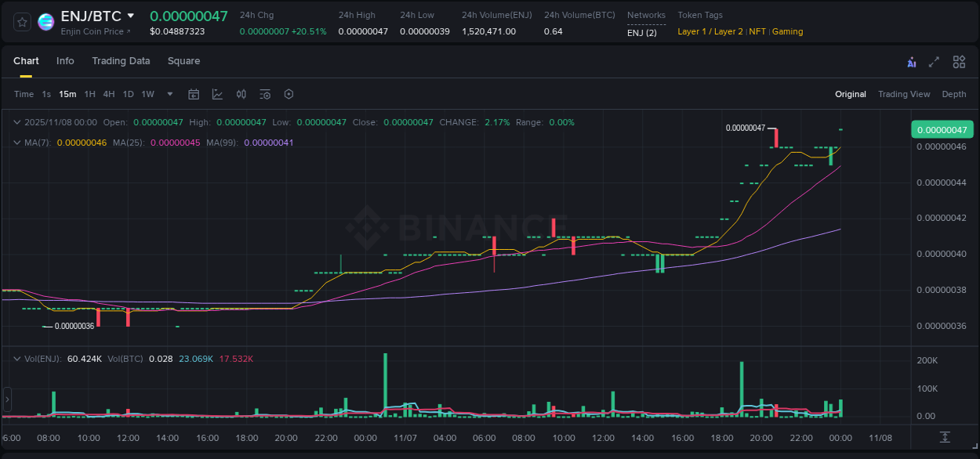Switch chart to Trading View mode
This screenshot has height=459, width=980.
pos(904,94)
